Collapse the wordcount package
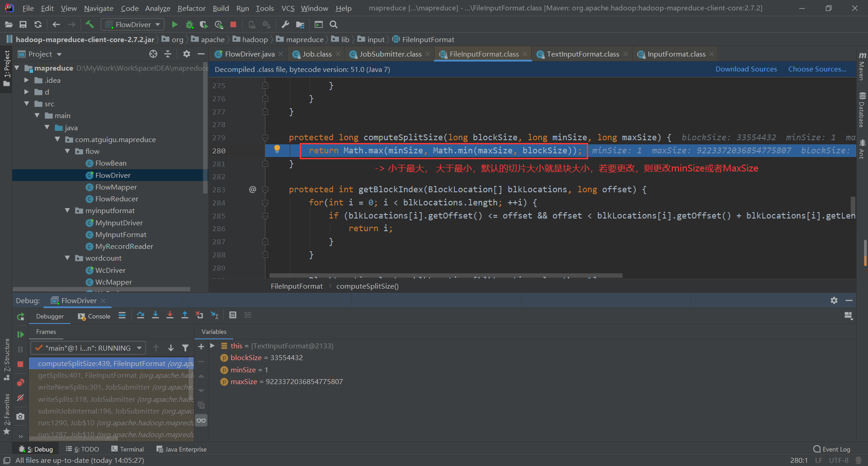Screen dimensions: 868x466 tap(67, 258)
